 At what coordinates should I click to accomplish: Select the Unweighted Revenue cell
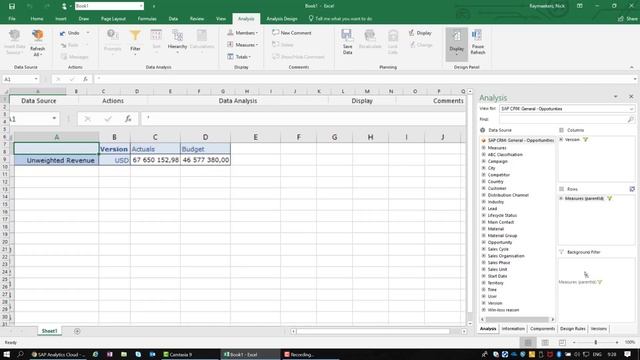coord(56,160)
